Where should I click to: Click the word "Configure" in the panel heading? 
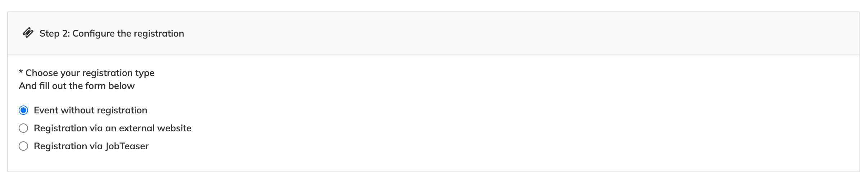pyautogui.click(x=93, y=33)
